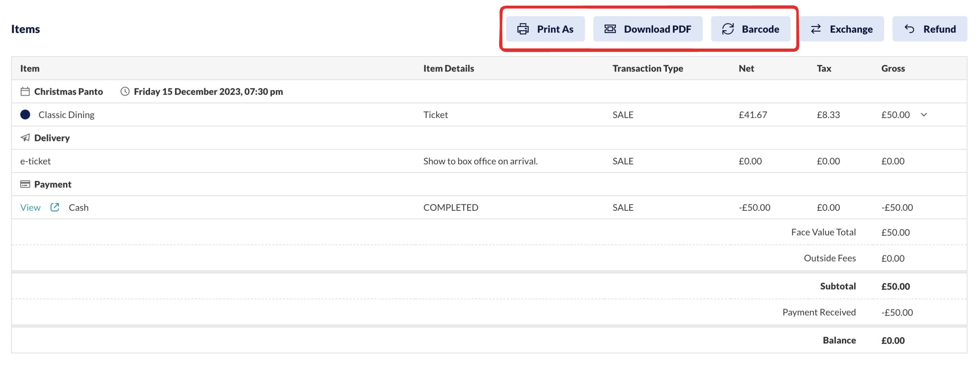The width and height of the screenshot is (980, 366).
Task: Click the Net column header
Action: coord(746,68)
